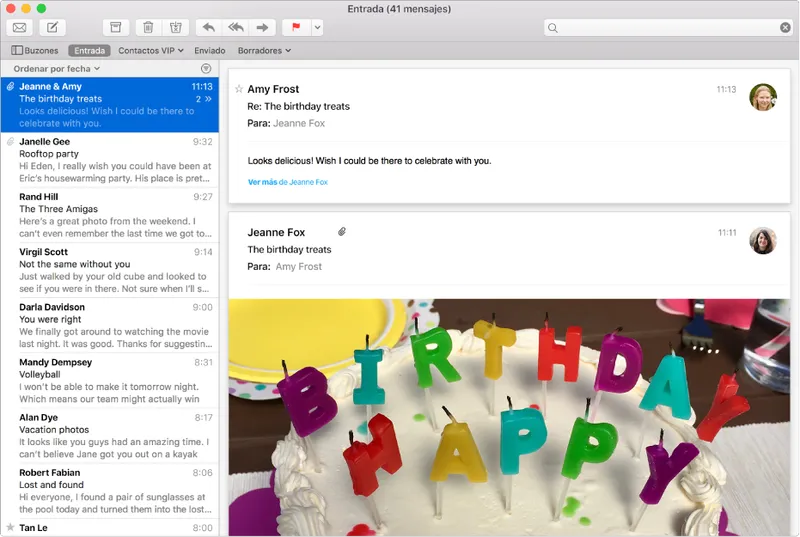
Task: Select the Tan Le message row
Action: pyautogui.click(x=110, y=528)
